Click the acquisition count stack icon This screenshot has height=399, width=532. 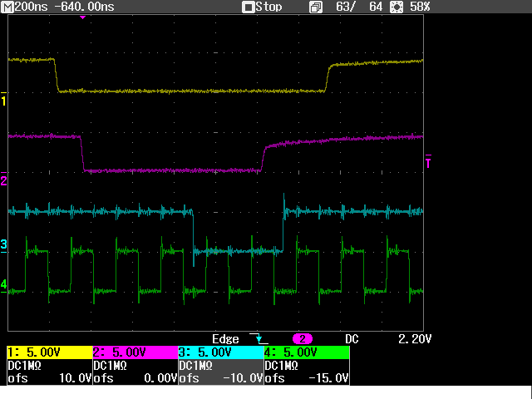(x=316, y=7)
